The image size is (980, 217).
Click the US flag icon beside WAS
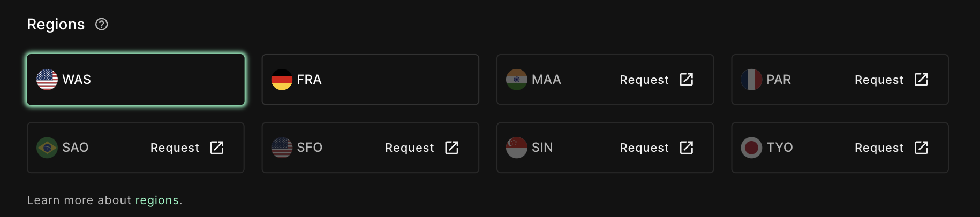click(47, 80)
